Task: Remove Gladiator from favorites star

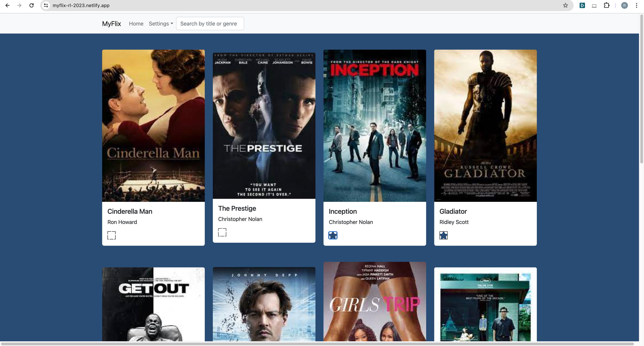Action: click(x=443, y=235)
